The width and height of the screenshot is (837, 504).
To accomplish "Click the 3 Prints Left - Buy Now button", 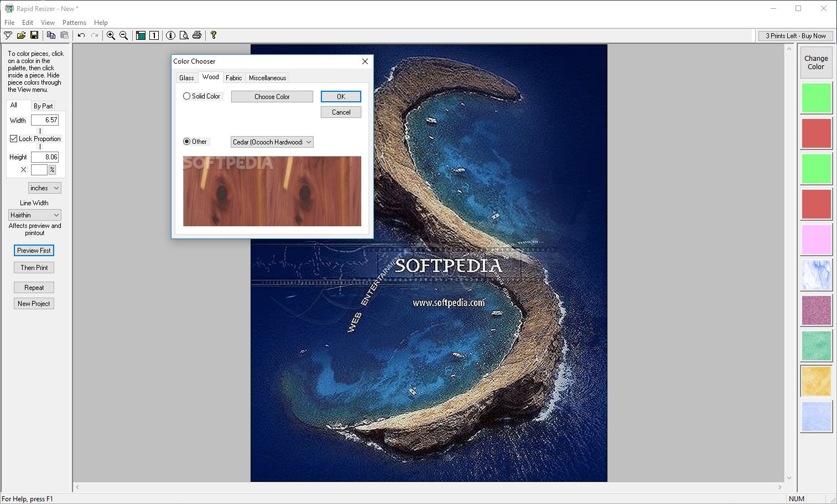I will tap(796, 36).
